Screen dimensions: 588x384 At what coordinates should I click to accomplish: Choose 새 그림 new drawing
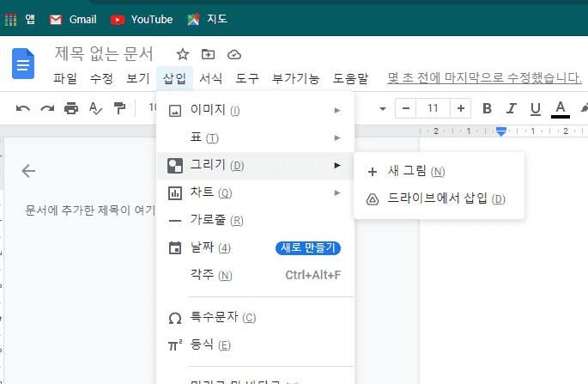coord(439,172)
